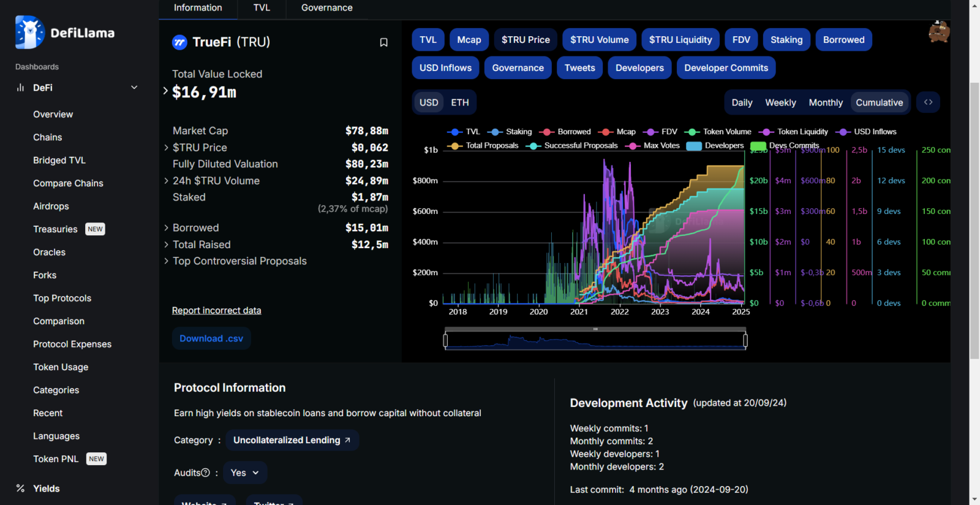
Task: Expand the Borrowed row
Action: pos(166,228)
